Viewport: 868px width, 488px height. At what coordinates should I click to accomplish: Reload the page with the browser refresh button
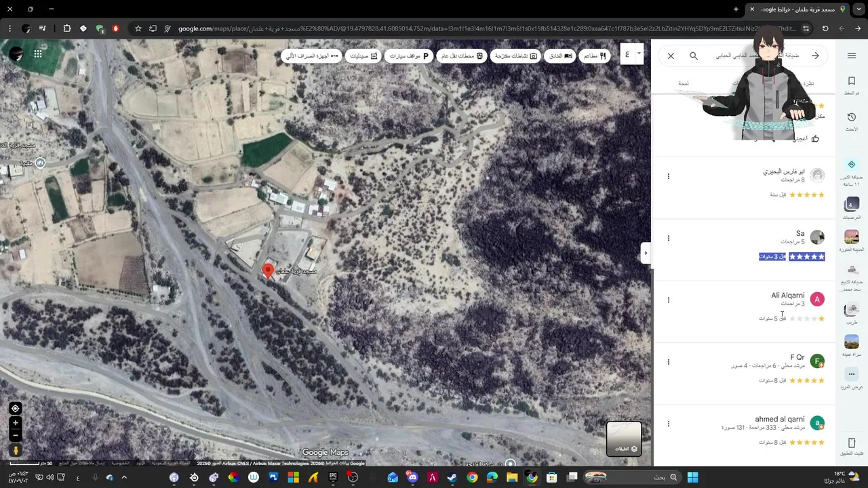click(825, 28)
